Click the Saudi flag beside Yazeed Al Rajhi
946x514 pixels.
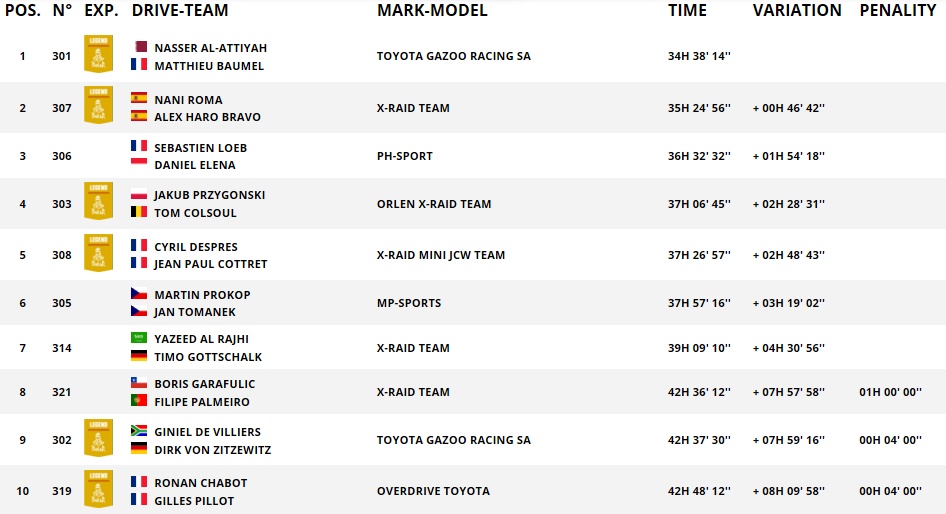click(139, 339)
